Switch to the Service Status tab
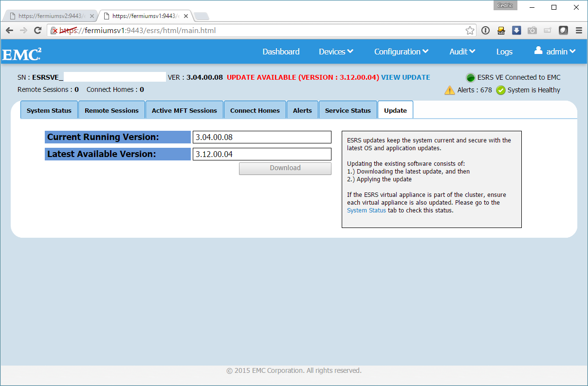This screenshot has height=386, width=588. [348, 110]
